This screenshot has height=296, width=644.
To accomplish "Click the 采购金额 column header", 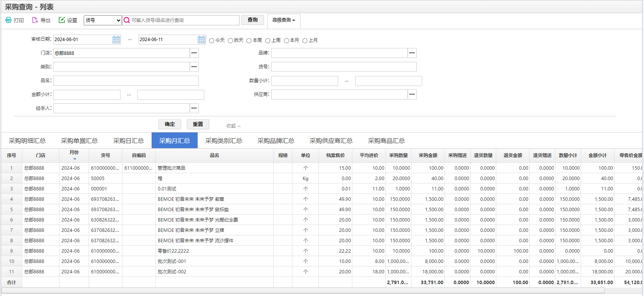I will pos(428,155).
